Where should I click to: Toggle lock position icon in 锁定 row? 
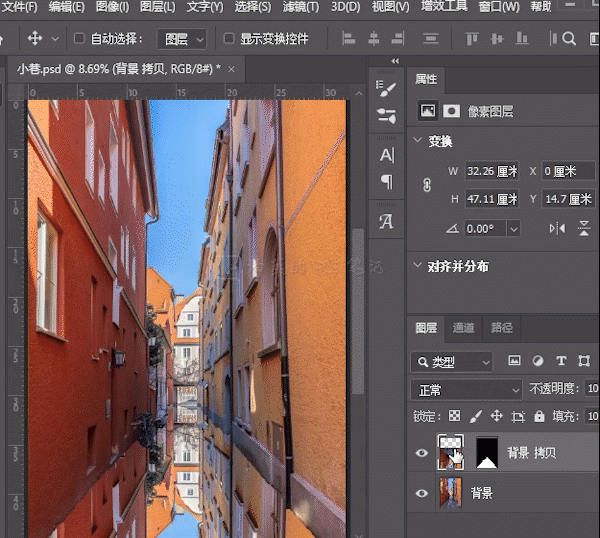pyautogui.click(x=496, y=416)
